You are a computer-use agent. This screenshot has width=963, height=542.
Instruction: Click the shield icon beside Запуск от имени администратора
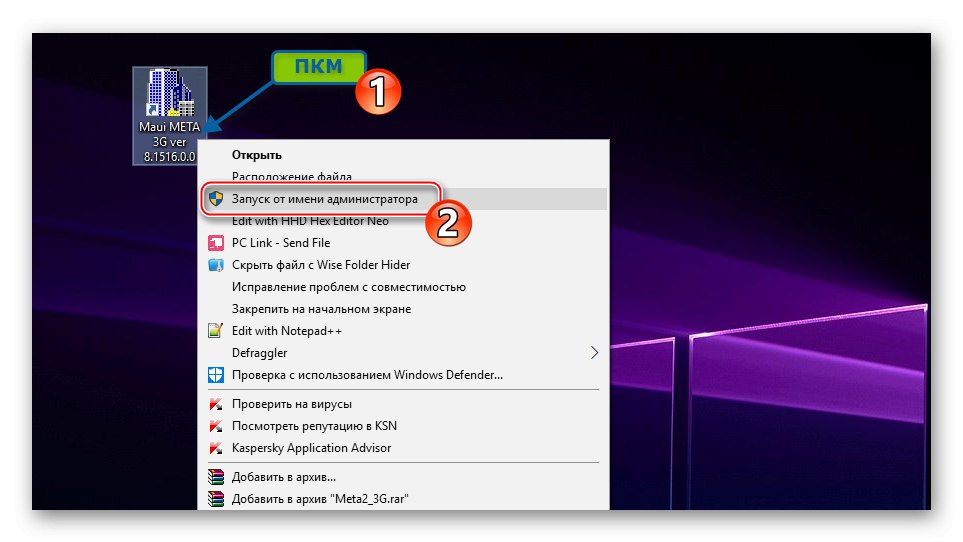tap(216, 198)
